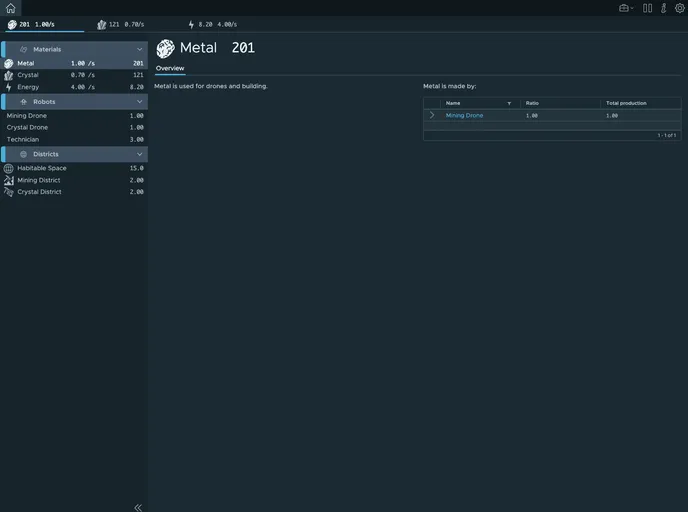Screen dimensions: 688x512
Task: Open Habitable Space district
Action: point(74,168)
